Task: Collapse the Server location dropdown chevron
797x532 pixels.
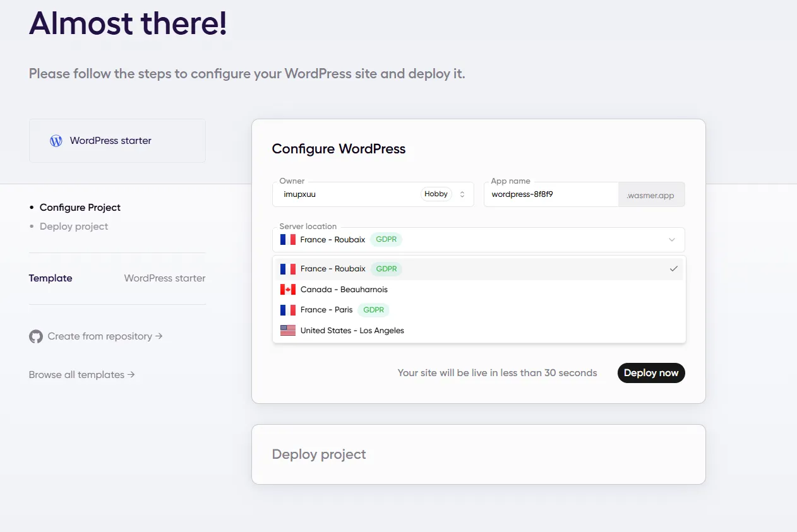Action: [672, 240]
